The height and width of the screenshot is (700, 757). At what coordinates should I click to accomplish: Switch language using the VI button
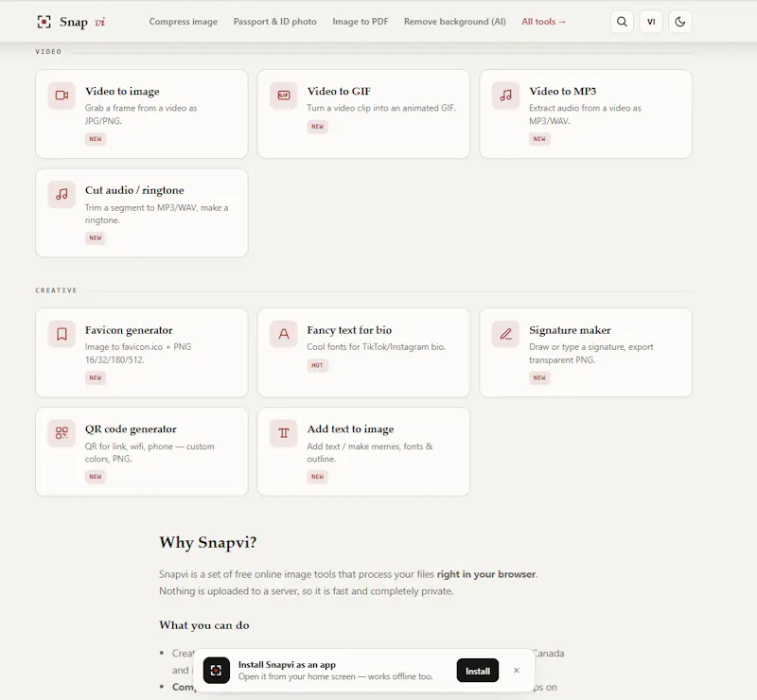tap(651, 22)
